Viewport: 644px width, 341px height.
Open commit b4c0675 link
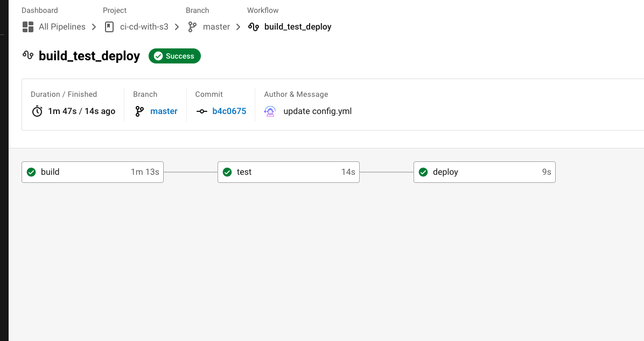[229, 111]
